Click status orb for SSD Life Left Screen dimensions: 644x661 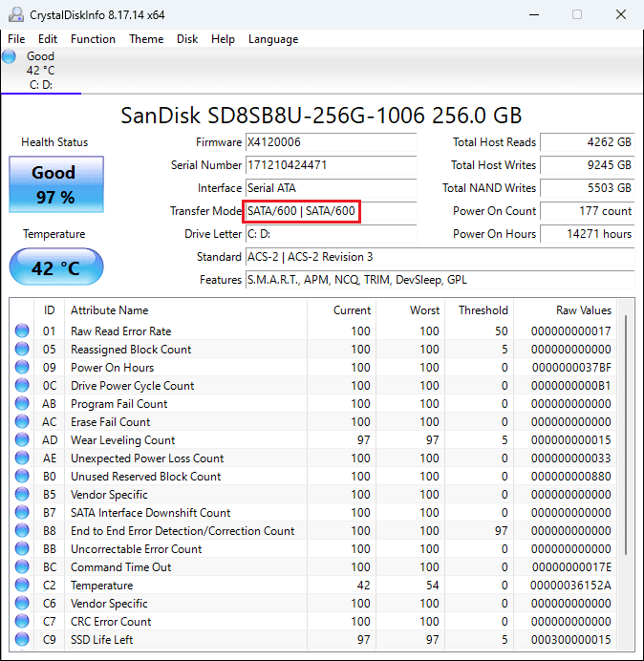22,639
